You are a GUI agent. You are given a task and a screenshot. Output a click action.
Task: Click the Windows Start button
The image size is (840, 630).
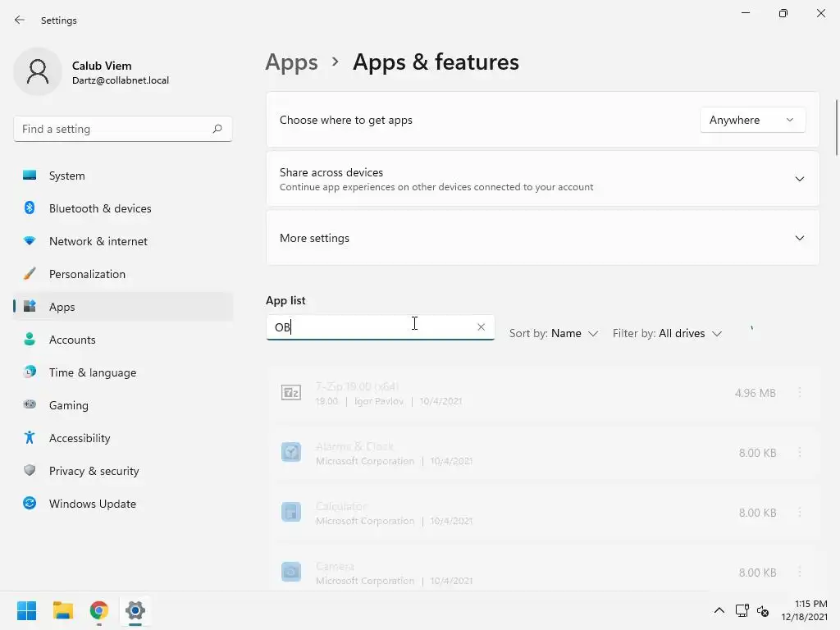27,610
